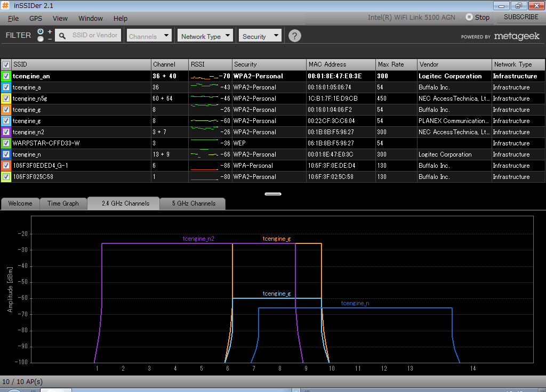The width and height of the screenshot is (546, 392).
Task: Click the orange tcengine_g label in the graph
Action: tap(277, 239)
